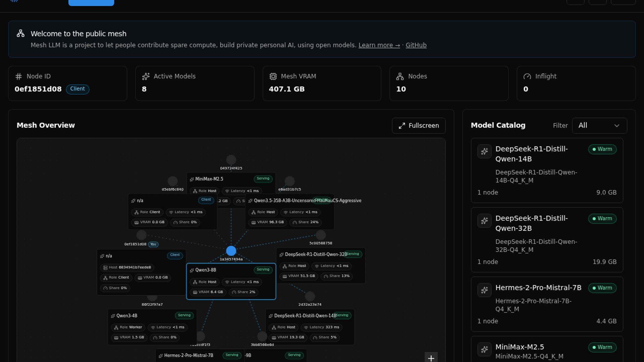
Task: Click the sparkle icon beside DeepSeek-R1-Distill-Qwen-14B
Action: pyautogui.click(x=484, y=152)
